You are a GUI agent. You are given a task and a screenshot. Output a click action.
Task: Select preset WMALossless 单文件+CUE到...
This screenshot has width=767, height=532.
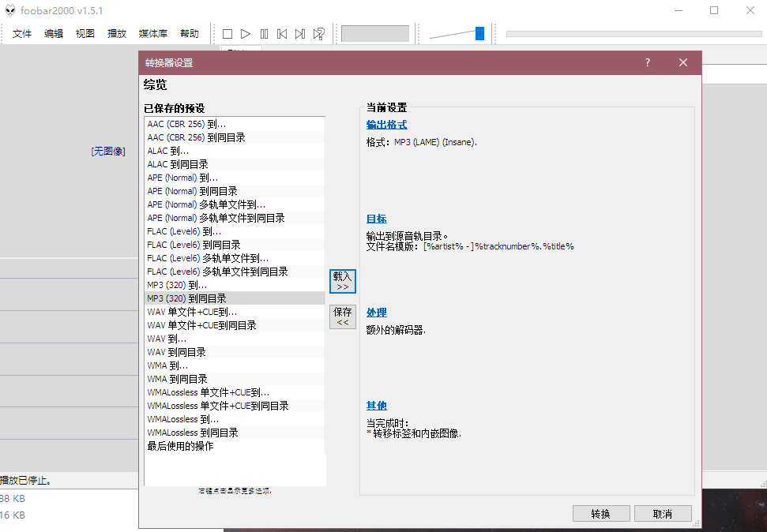(235, 392)
